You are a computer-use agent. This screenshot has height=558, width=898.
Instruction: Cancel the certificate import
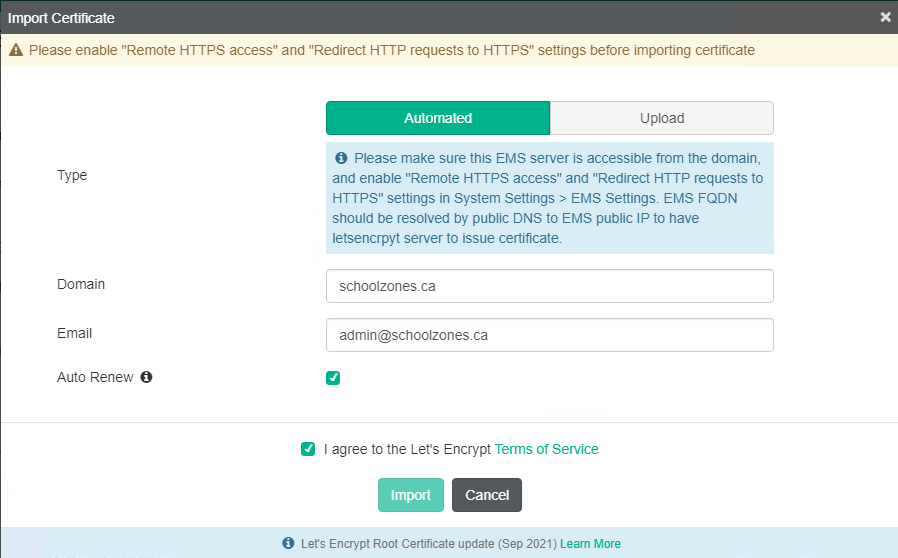click(x=487, y=495)
